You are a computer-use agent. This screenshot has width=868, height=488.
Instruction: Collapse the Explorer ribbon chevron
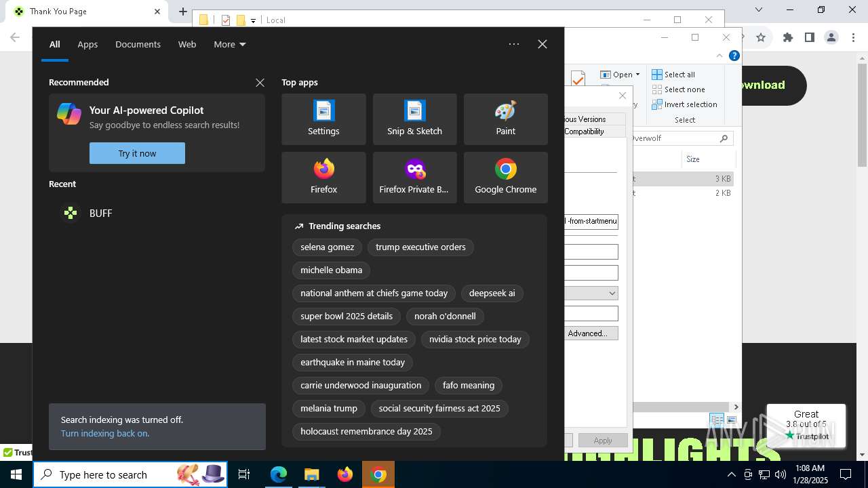point(719,56)
